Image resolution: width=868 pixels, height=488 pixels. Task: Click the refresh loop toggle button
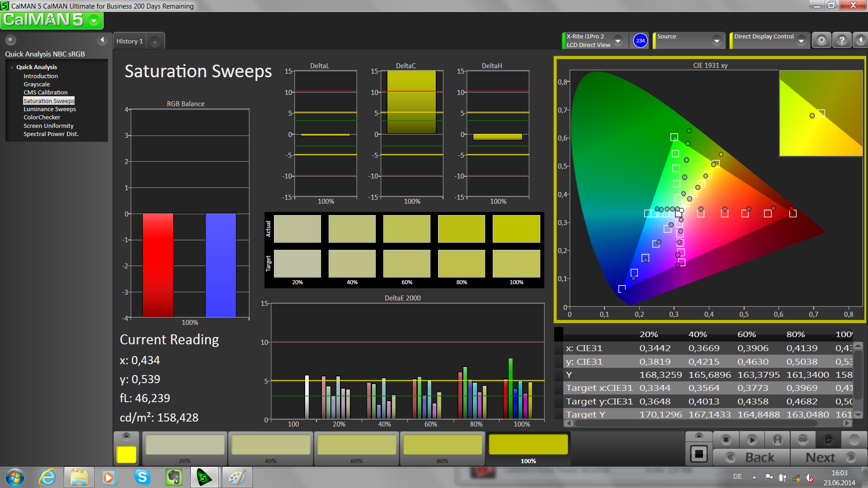[x=828, y=440]
